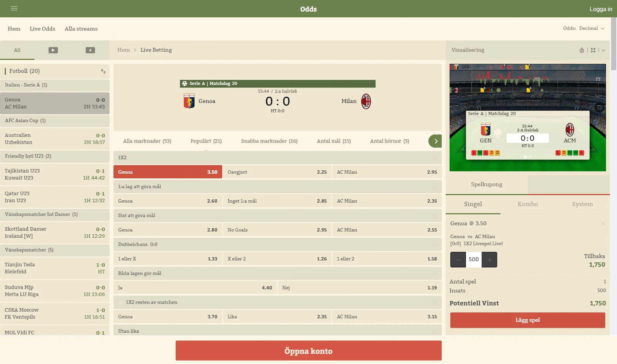617x364 pixels.
Task: Click the lock icon in Visualisering header
Action: (582, 50)
